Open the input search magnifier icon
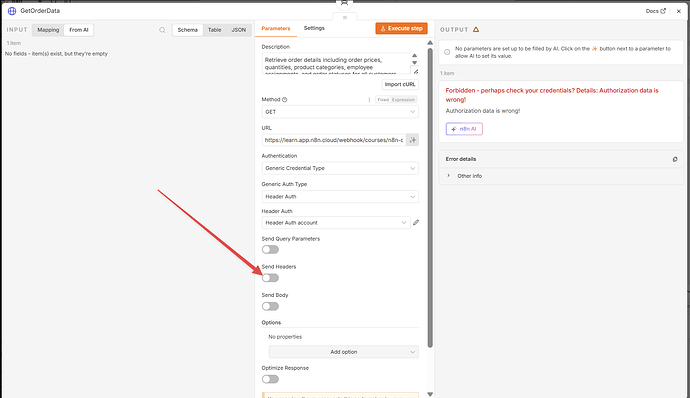This screenshot has width=690, height=398. (x=162, y=30)
